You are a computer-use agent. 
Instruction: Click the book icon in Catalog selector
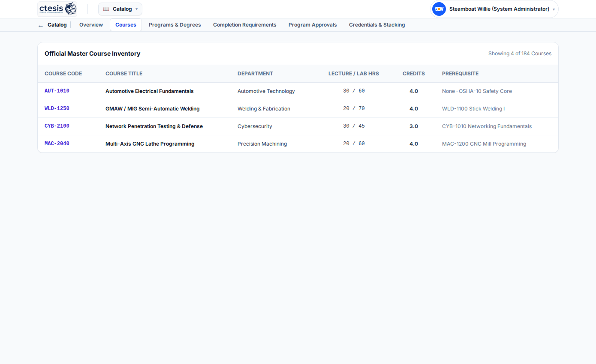106,9
